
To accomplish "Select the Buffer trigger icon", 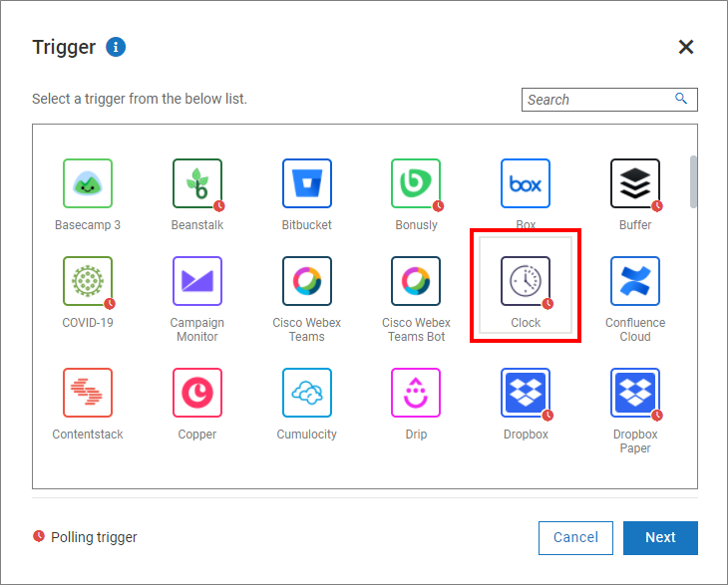I will [635, 183].
